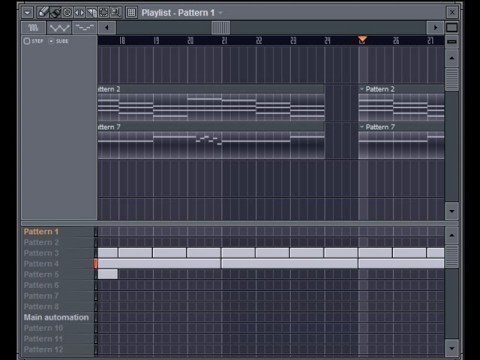The height and width of the screenshot is (360, 480).
Task: Select Pattern 8 in the pattern list
Action: [41, 306]
